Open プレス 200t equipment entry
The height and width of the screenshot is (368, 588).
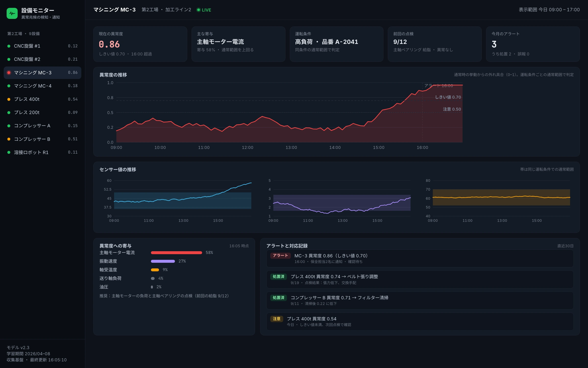[x=42, y=112]
